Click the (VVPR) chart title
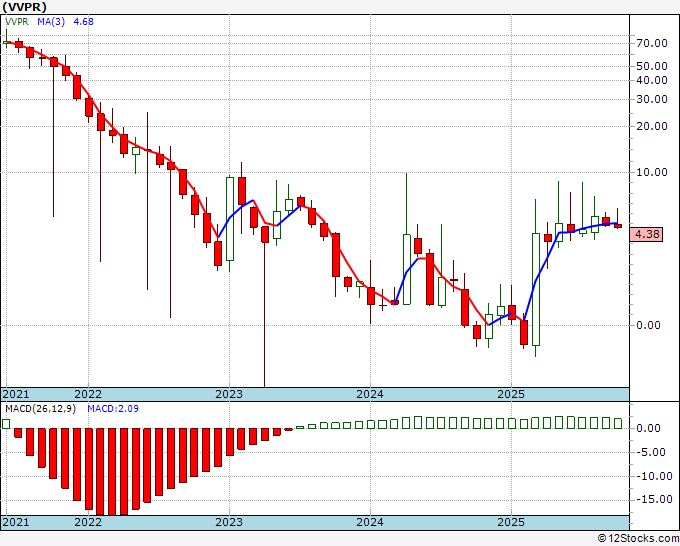This screenshot has height=546, width=680. point(24,7)
